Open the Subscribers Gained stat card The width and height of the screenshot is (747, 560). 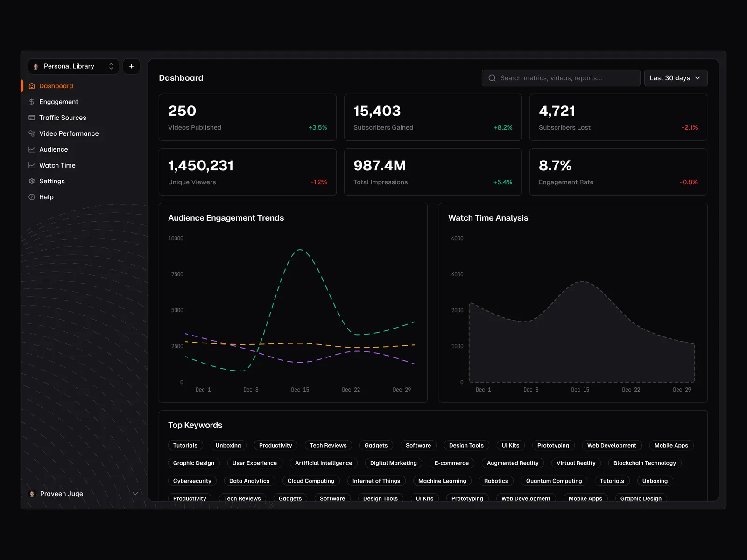point(432,118)
